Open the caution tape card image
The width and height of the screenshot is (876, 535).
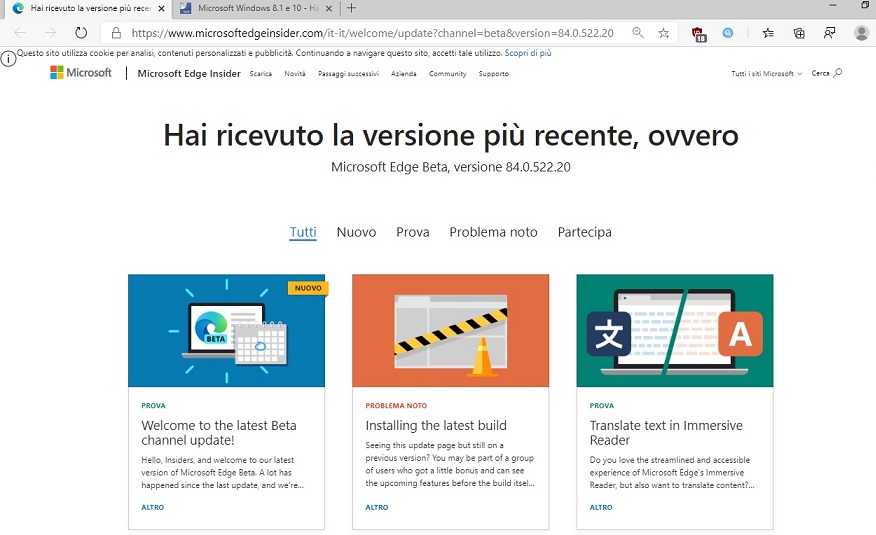click(x=450, y=331)
